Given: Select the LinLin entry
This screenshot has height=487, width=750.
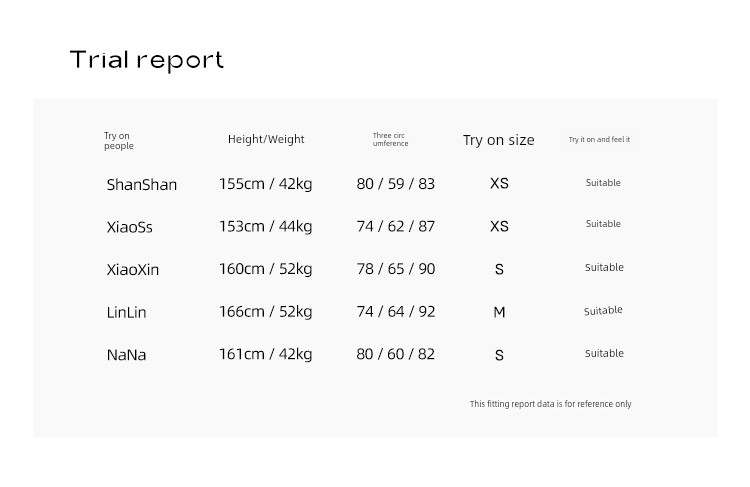Looking at the screenshot, I should coord(126,312).
